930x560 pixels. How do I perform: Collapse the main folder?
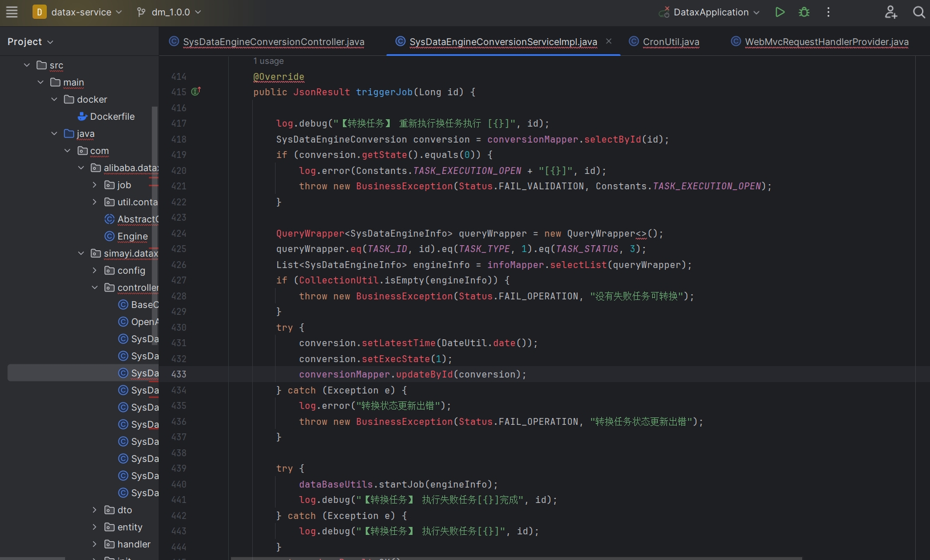(41, 82)
